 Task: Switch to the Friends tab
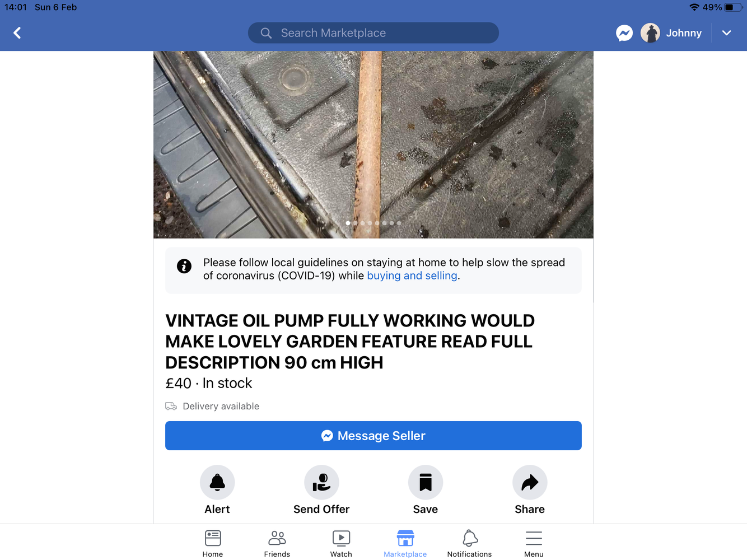(277, 543)
